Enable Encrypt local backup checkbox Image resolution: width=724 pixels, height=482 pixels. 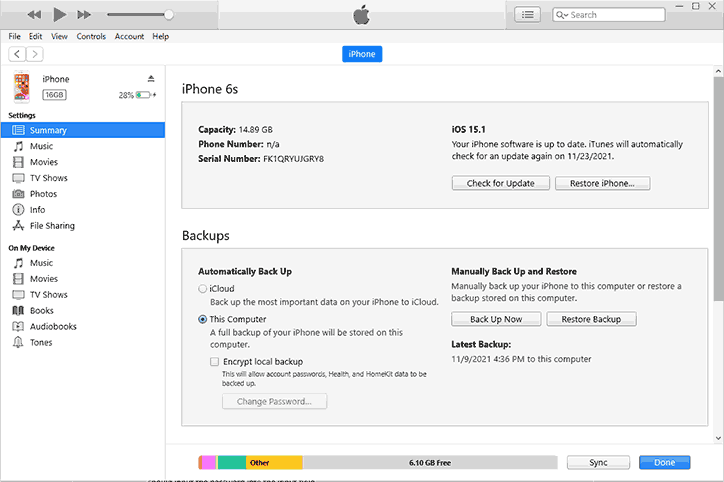[214, 362]
